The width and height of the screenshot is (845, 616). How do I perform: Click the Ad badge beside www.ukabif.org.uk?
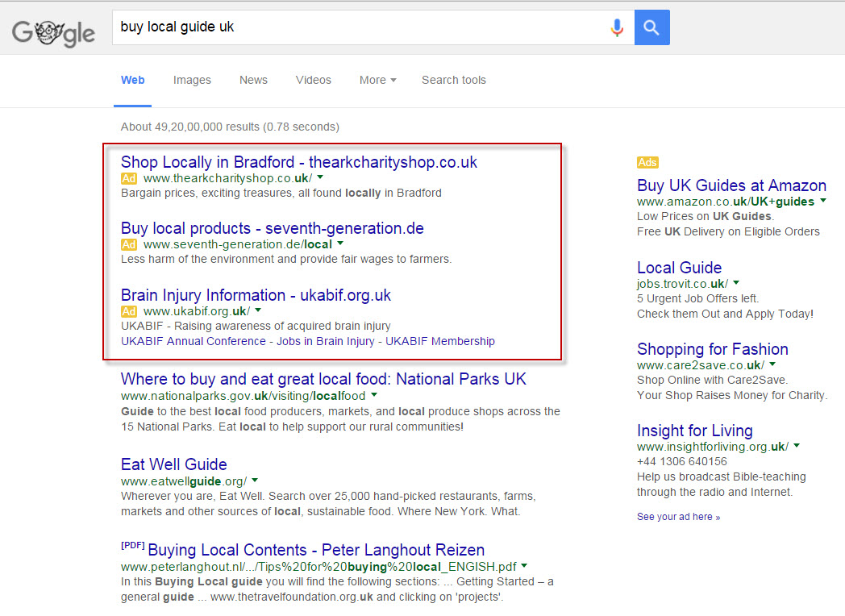[x=129, y=311]
